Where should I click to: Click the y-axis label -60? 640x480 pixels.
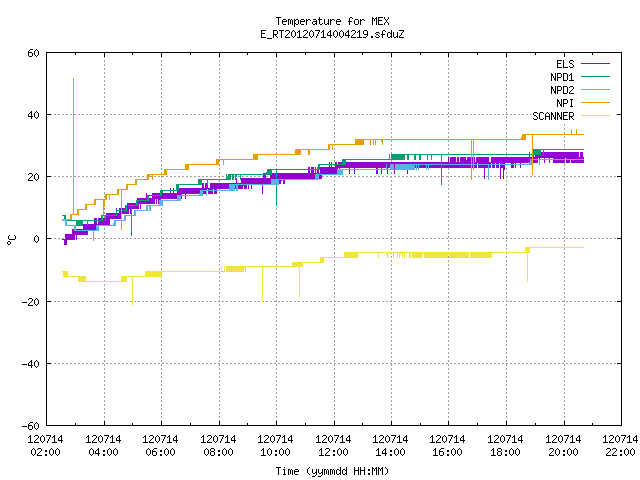point(31,426)
